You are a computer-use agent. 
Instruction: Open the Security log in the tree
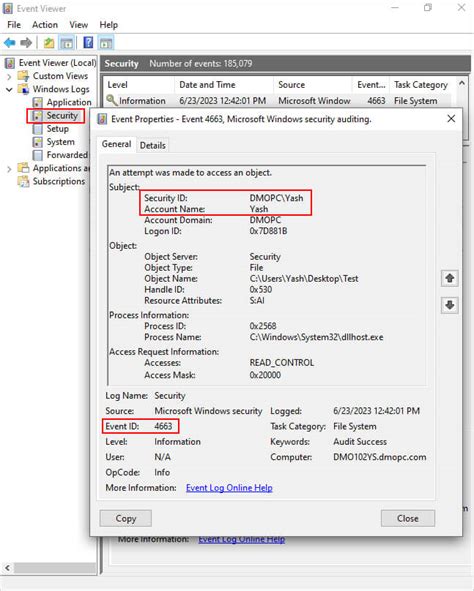coord(62,115)
